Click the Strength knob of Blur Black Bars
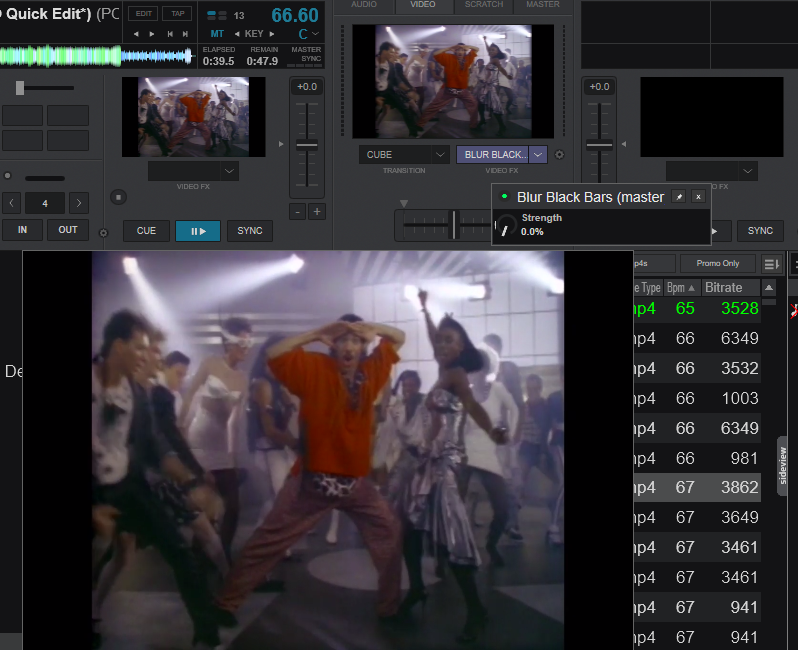Viewport: 798px width, 650px height. (506, 225)
